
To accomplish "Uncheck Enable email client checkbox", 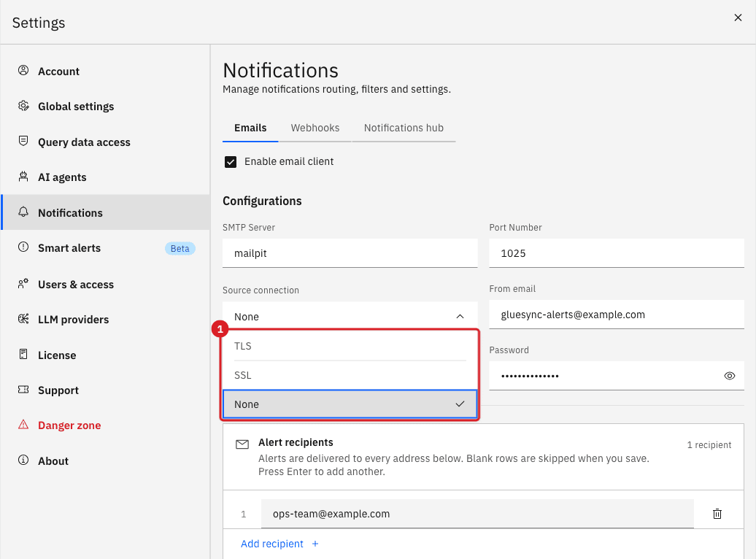I will (x=231, y=161).
